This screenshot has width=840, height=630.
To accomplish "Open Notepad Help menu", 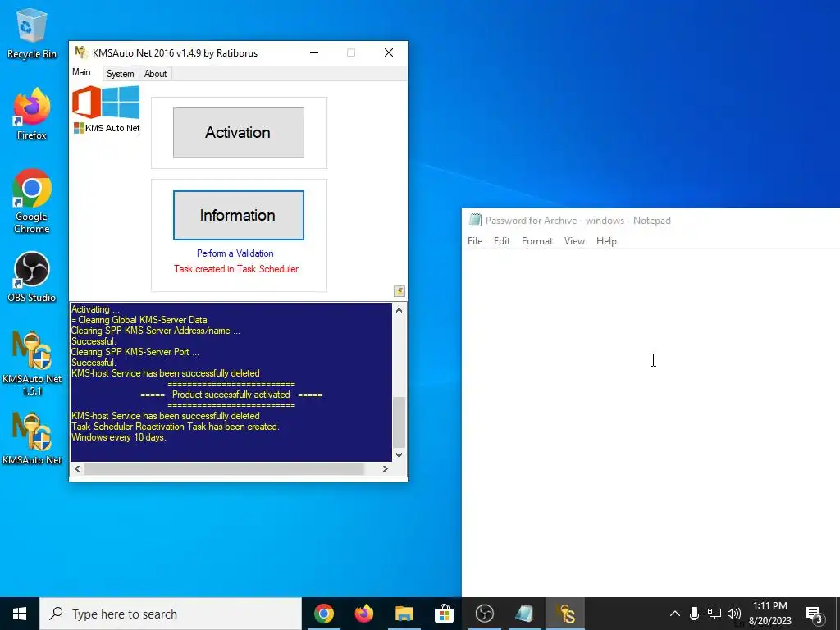I will pyautogui.click(x=606, y=241).
